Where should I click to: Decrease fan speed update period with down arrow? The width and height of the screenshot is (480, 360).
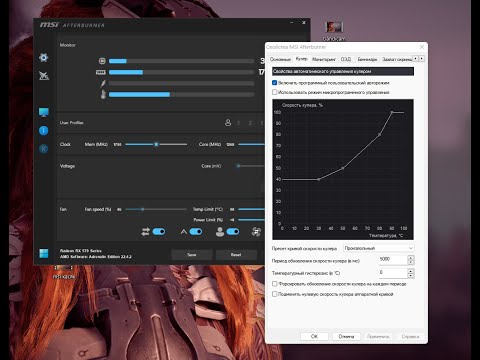[x=411, y=262]
